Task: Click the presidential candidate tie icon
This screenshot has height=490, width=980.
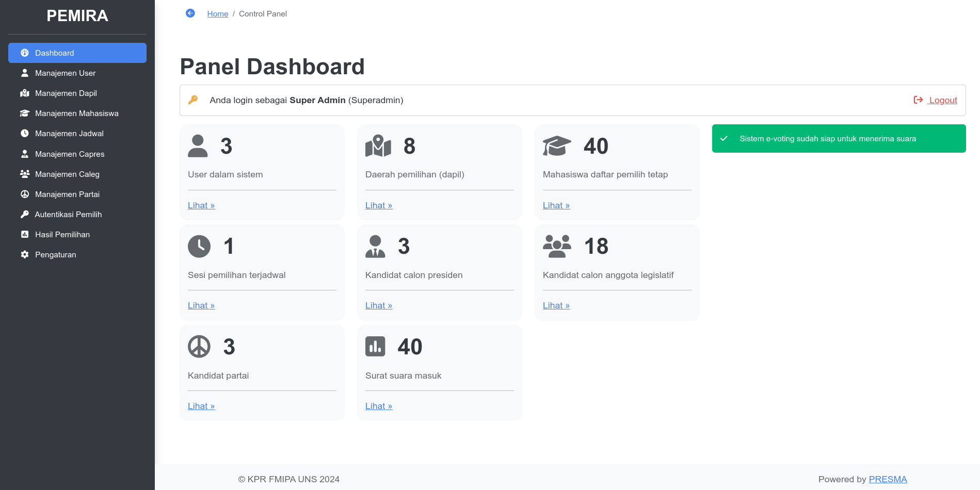Action: [x=375, y=247]
